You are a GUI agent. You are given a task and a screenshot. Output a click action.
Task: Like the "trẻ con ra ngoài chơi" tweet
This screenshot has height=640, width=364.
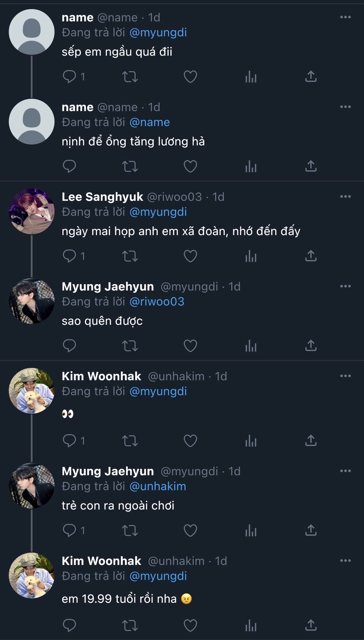[190, 530]
